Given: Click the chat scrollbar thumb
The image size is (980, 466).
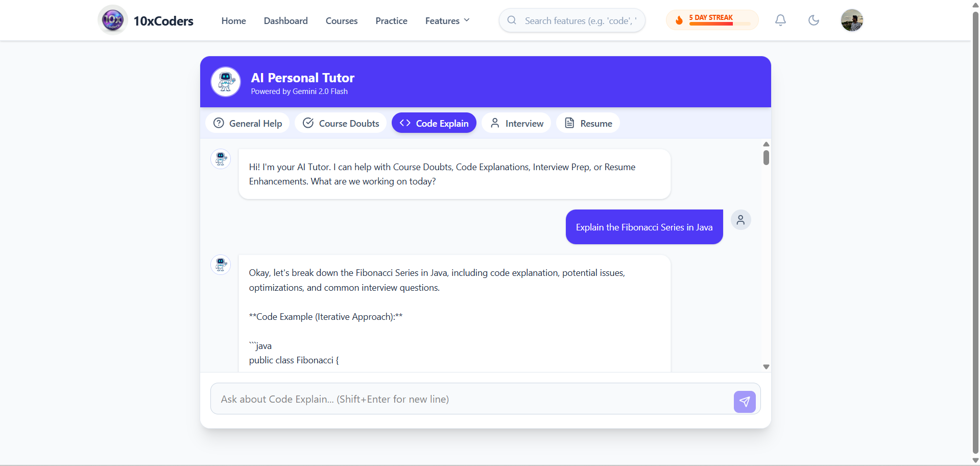Looking at the screenshot, I should pos(766,157).
